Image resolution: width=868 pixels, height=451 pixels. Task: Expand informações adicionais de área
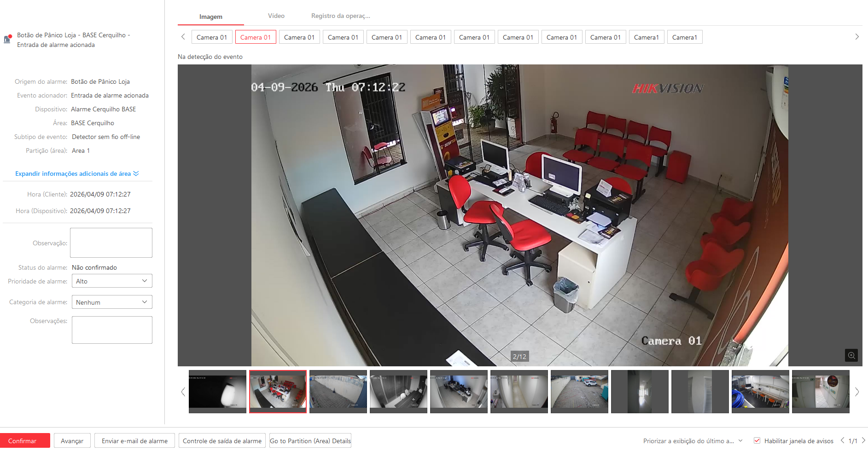coord(77,173)
